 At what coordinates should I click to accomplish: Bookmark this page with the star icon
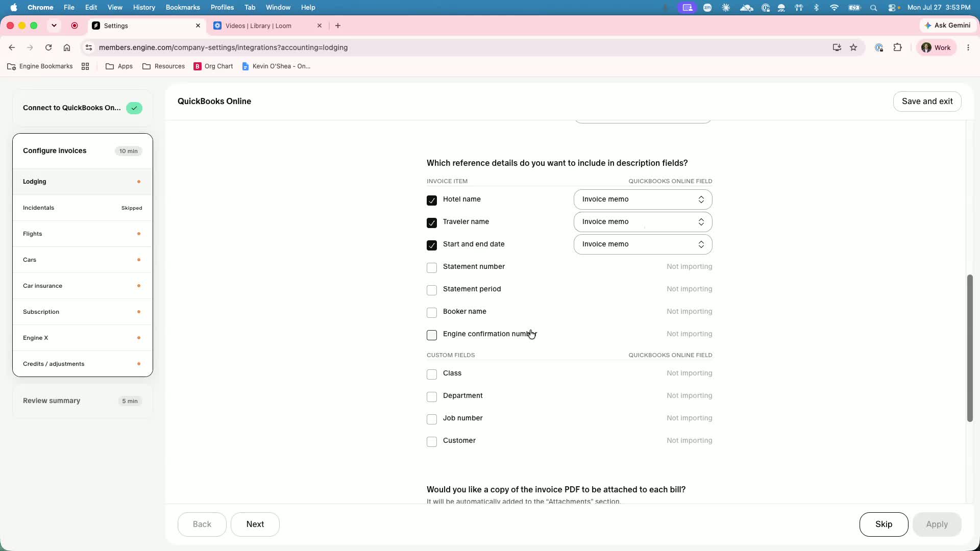(853, 47)
